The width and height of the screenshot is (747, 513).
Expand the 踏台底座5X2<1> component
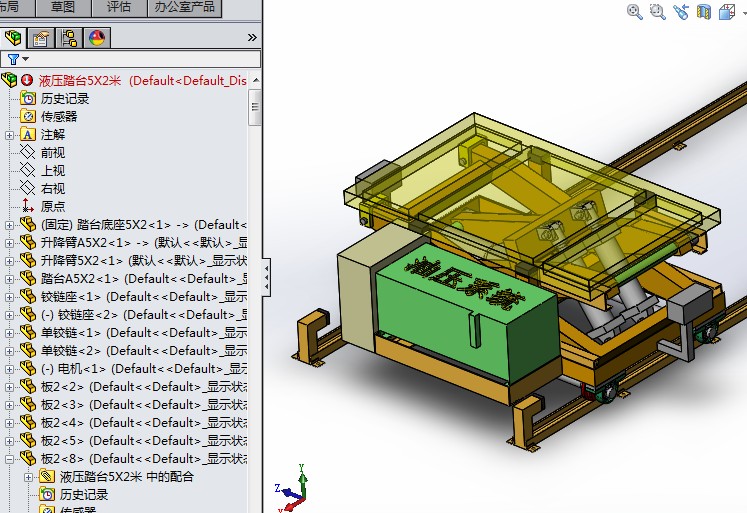pos(9,225)
